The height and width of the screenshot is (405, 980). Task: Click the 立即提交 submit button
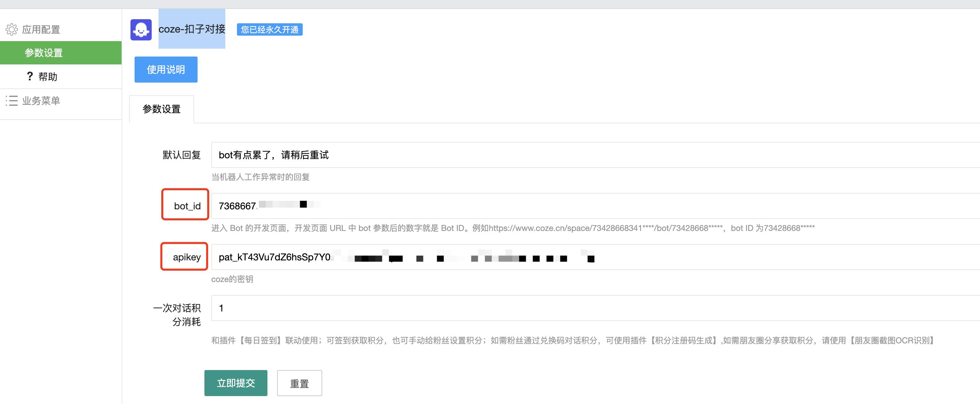tap(236, 383)
